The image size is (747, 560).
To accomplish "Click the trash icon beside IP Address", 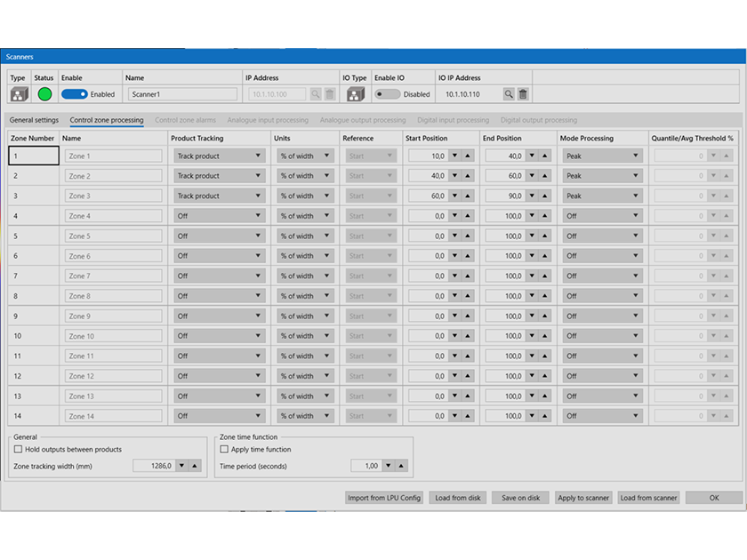I will pyautogui.click(x=331, y=92).
